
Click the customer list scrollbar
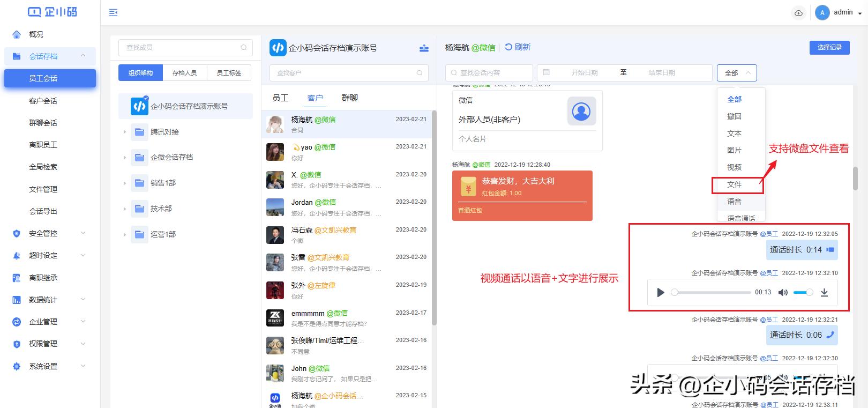434,217
